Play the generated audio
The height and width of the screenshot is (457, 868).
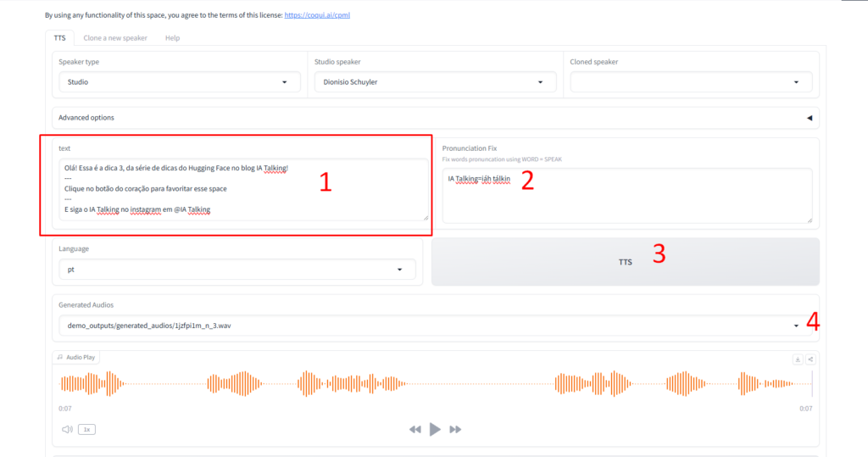[435, 430]
